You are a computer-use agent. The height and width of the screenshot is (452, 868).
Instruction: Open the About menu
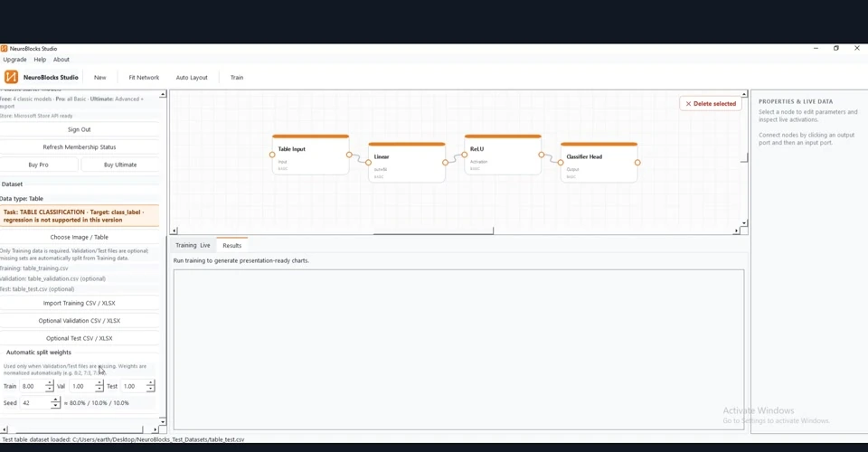(x=61, y=60)
